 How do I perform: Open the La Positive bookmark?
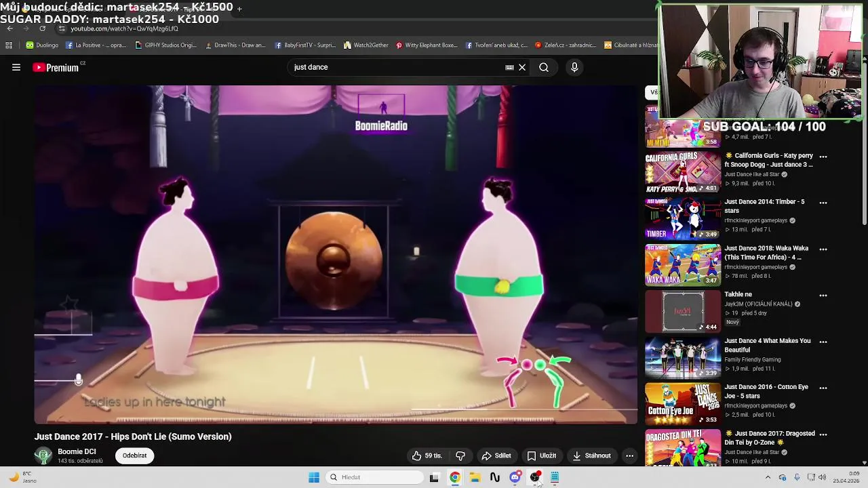pyautogui.click(x=96, y=45)
